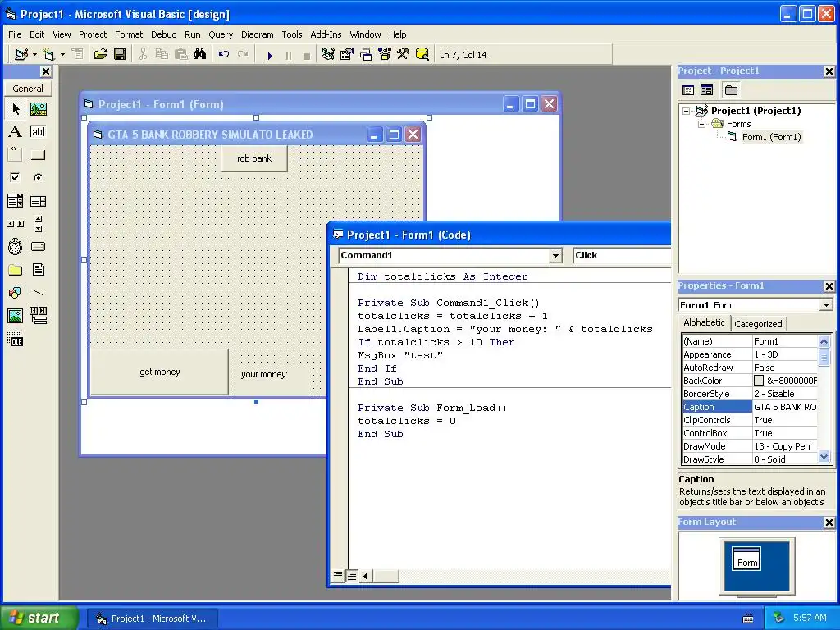Viewport: 840px width, 630px height.
Task: Select the 'your money:' label on form
Action: tap(264, 374)
